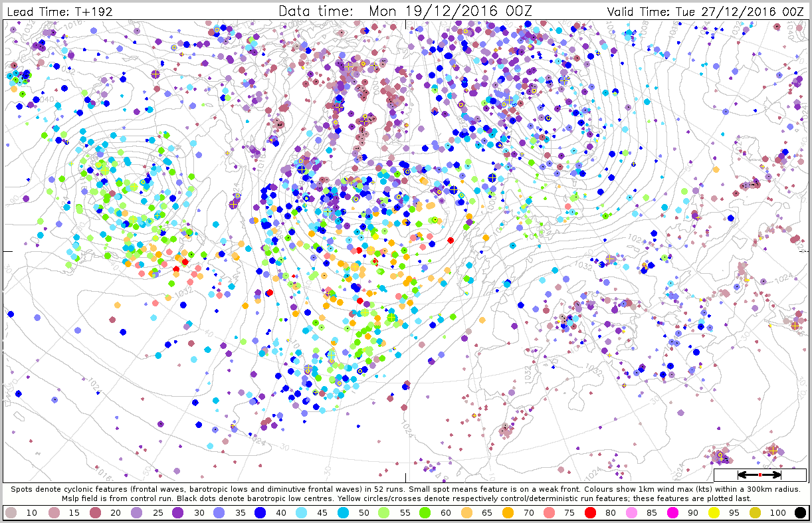Click the legend value label '10'
812x523 pixels.
31,513
